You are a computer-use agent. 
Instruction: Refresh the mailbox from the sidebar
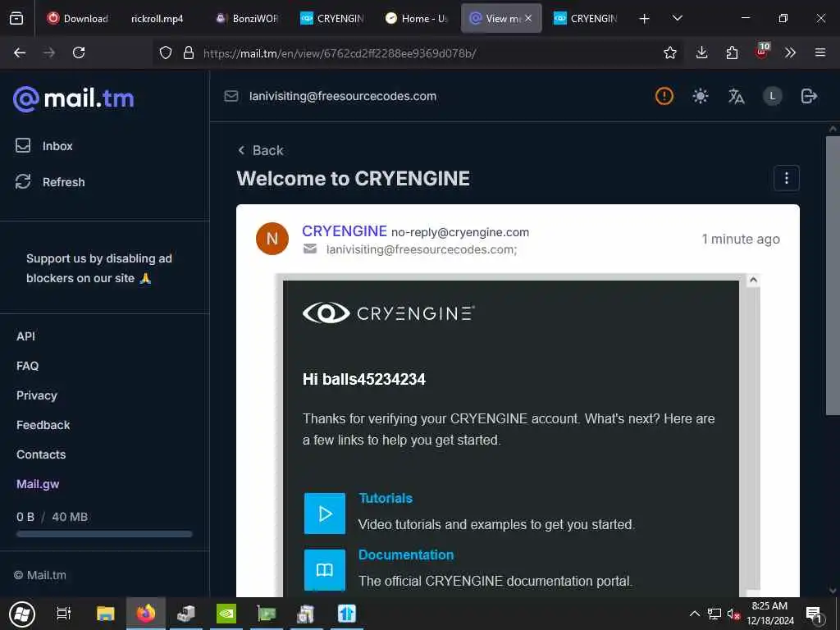tap(50, 181)
